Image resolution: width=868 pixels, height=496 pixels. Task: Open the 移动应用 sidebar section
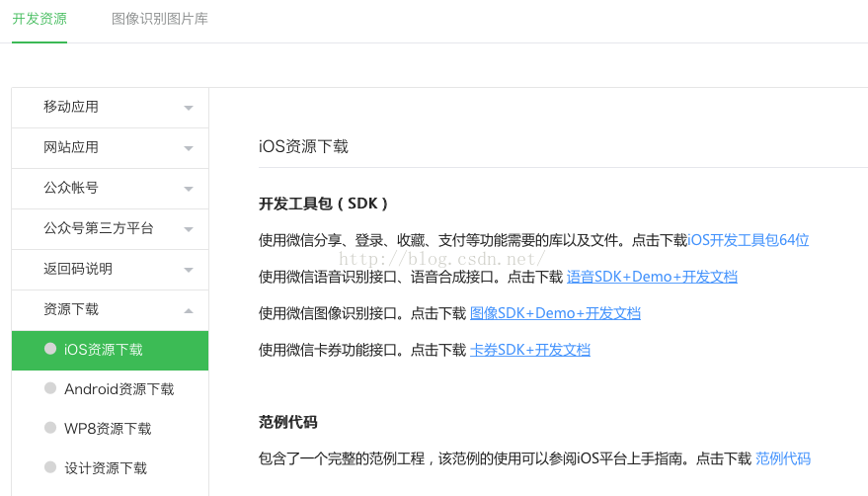(111, 108)
